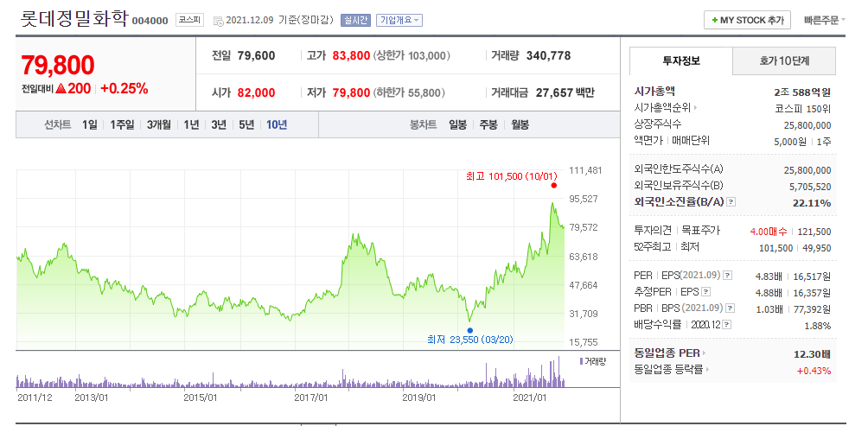Select the 1년 line chart period
Screen dimensions: 868x426
click(192, 124)
